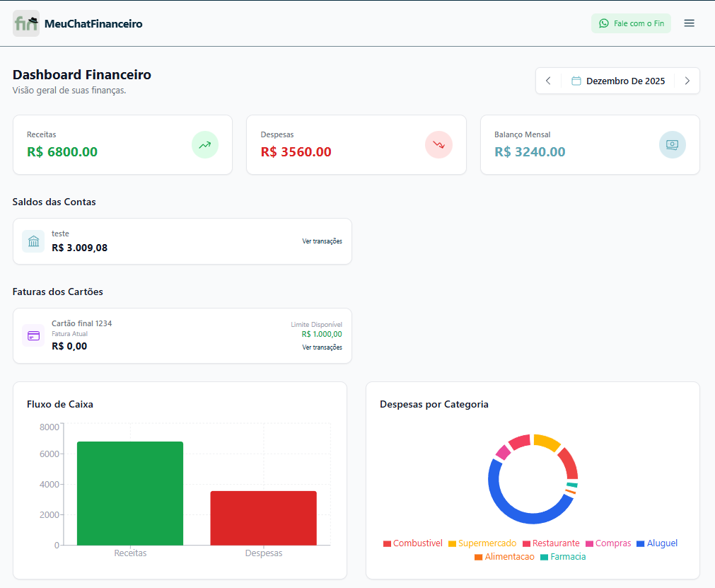View transactions for Cartão final 1234

click(322, 347)
